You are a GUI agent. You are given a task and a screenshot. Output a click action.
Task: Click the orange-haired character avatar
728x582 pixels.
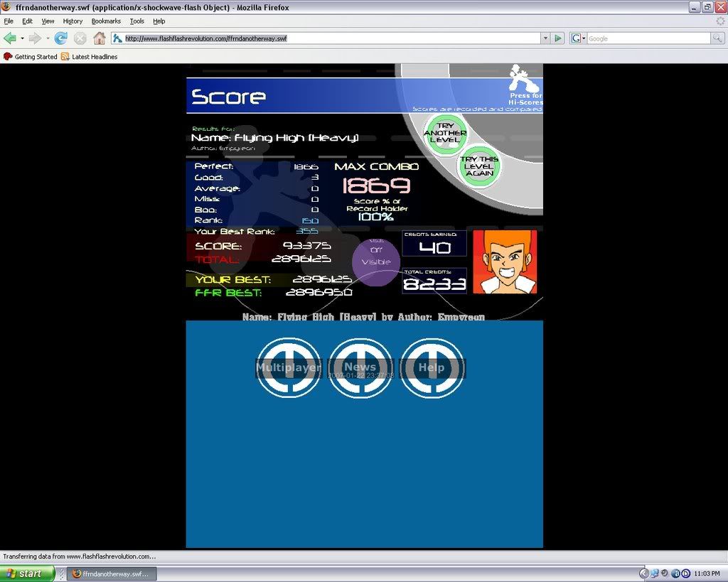pos(505,262)
